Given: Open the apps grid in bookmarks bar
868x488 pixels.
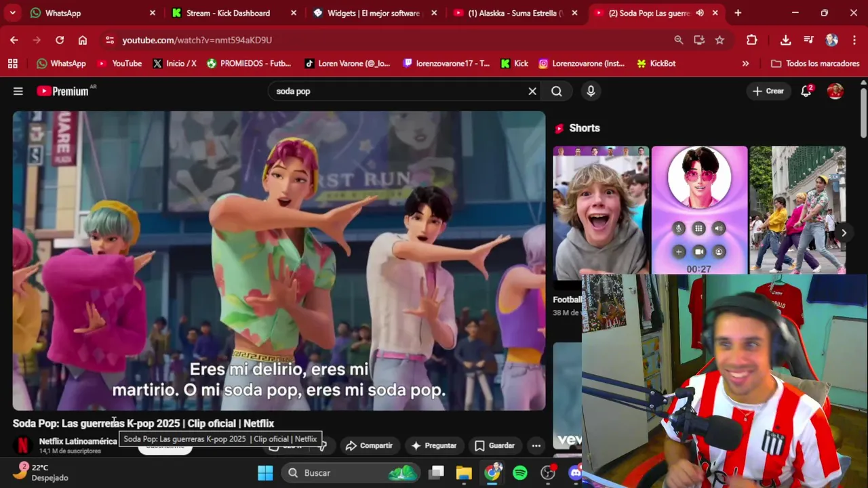Looking at the screenshot, I should pos(13,63).
